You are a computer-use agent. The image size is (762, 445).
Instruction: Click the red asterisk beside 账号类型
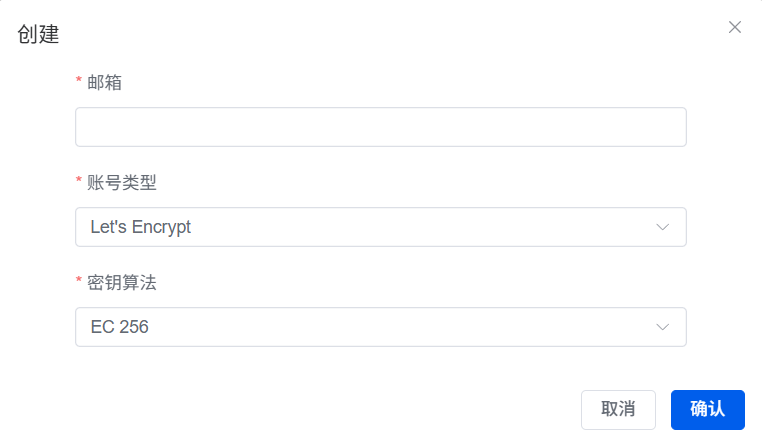click(79, 181)
